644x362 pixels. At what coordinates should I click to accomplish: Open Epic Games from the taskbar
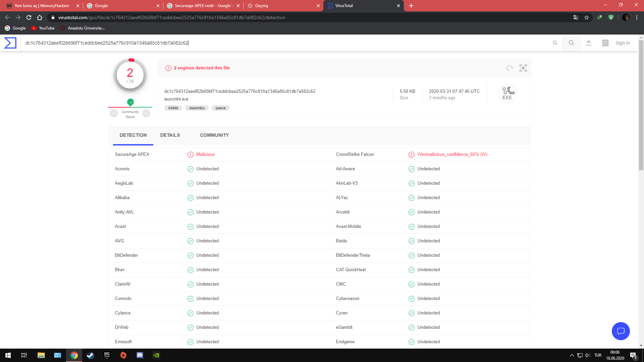107,355
